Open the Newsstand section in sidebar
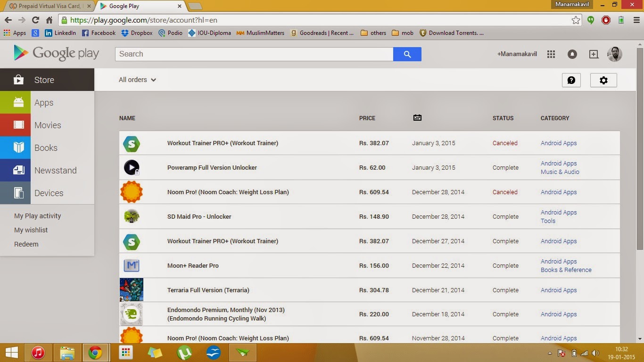This screenshot has height=362, width=644. [x=47, y=170]
